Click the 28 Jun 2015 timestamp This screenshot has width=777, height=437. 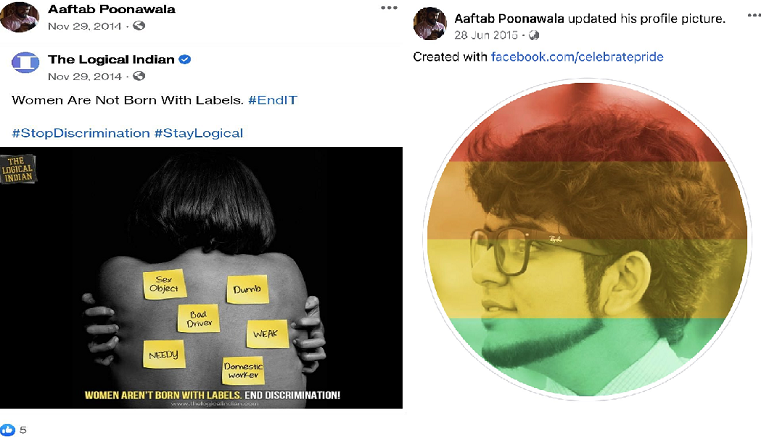(486, 35)
